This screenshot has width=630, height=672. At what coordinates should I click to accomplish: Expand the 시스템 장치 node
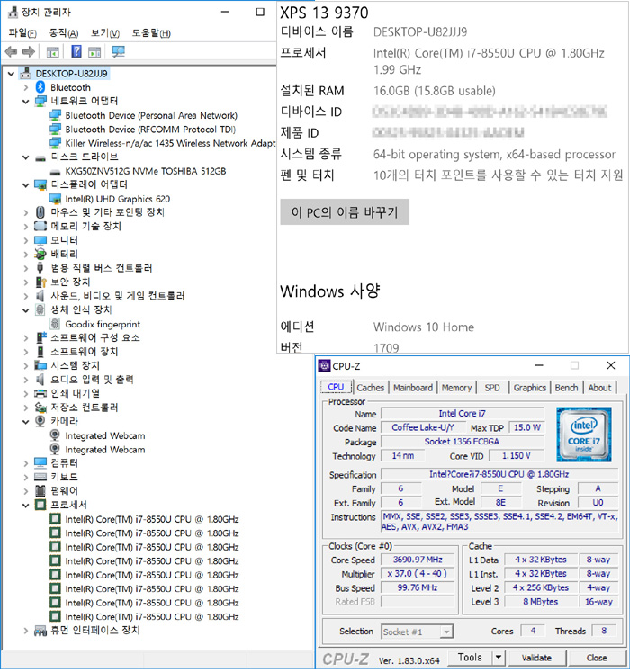pyautogui.click(x=26, y=365)
